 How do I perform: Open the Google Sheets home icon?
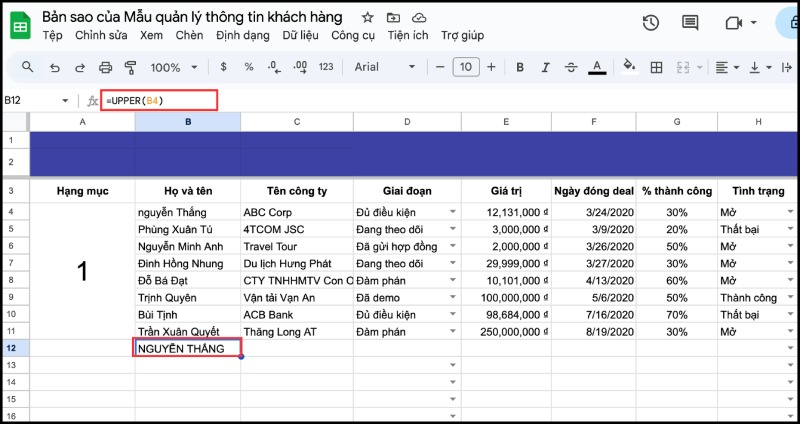20,26
